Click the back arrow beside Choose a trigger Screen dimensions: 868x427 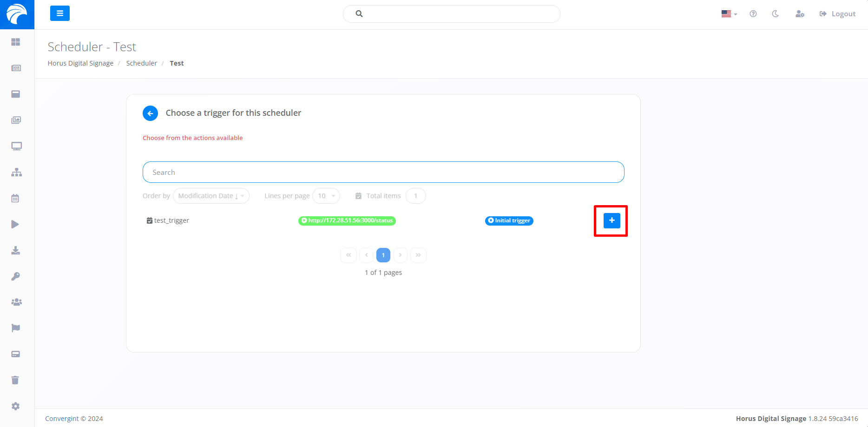point(150,113)
